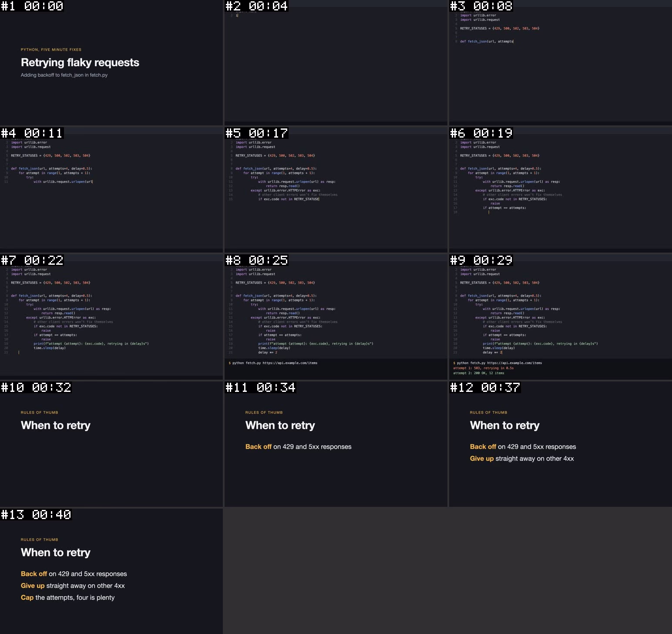Click "Adding backoff to fetch_json in fetch.py" subtitle
Viewport: 672px width, 634px height.
click(x=64, y=75)
